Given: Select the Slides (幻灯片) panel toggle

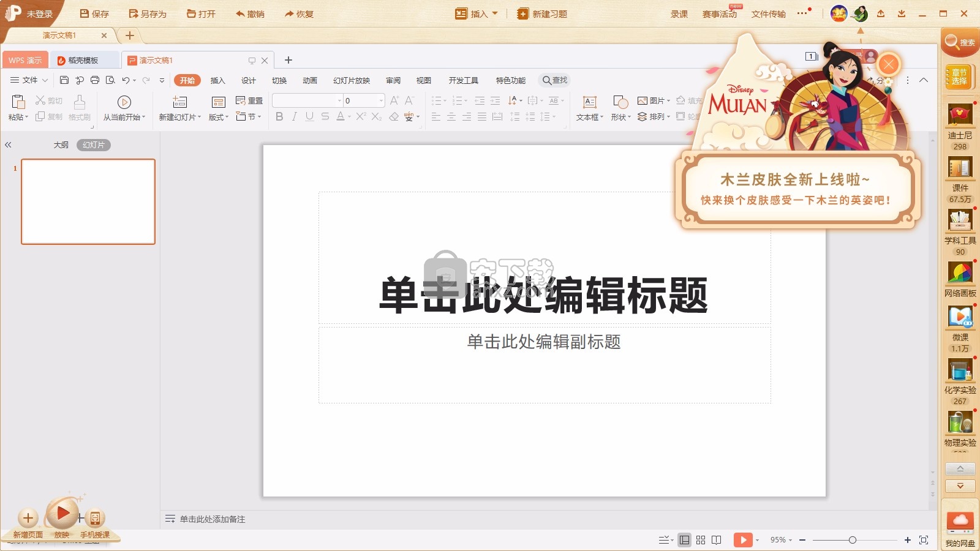Looking at the screenshot, I should [94, 145].
